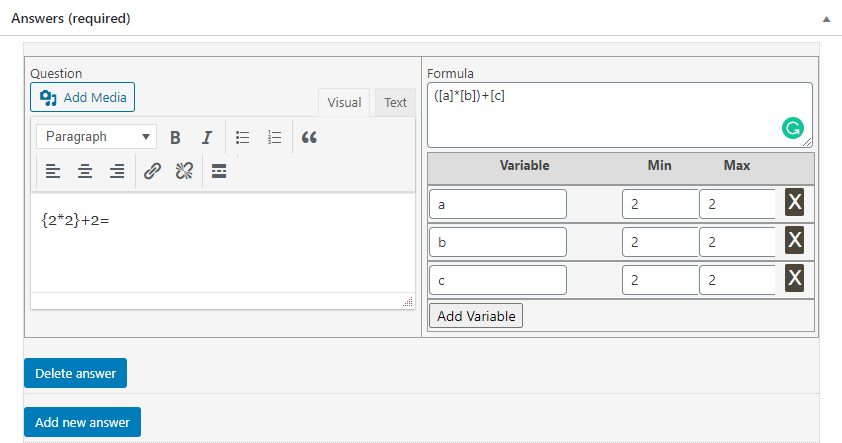Align question text to the left

(53, 171)
